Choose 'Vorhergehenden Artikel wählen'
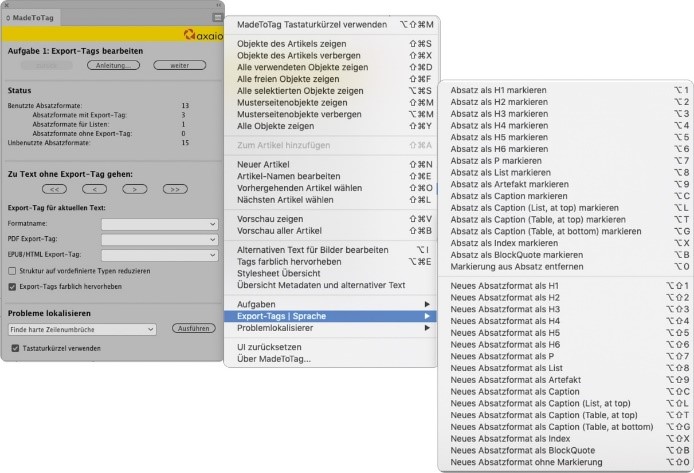This screenshot has height=473, width=694. point(330,188)
